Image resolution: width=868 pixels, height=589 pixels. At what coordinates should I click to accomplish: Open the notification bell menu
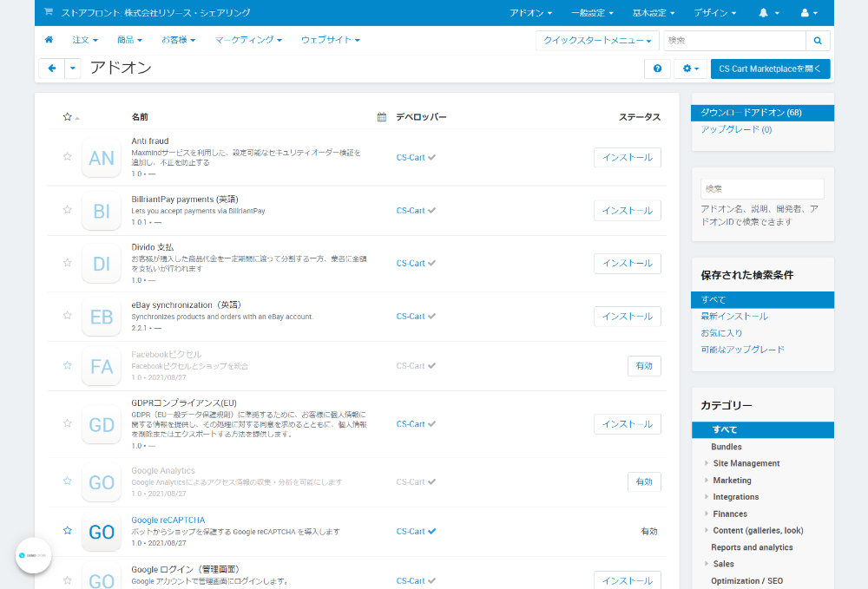click(x=768, y=13)
